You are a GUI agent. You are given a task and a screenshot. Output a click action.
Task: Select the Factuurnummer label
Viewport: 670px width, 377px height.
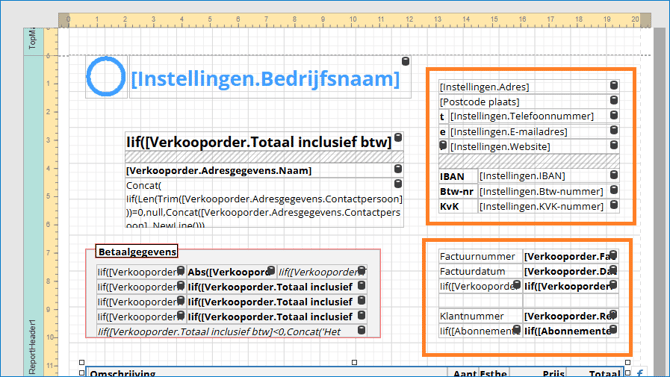[480, 256]
